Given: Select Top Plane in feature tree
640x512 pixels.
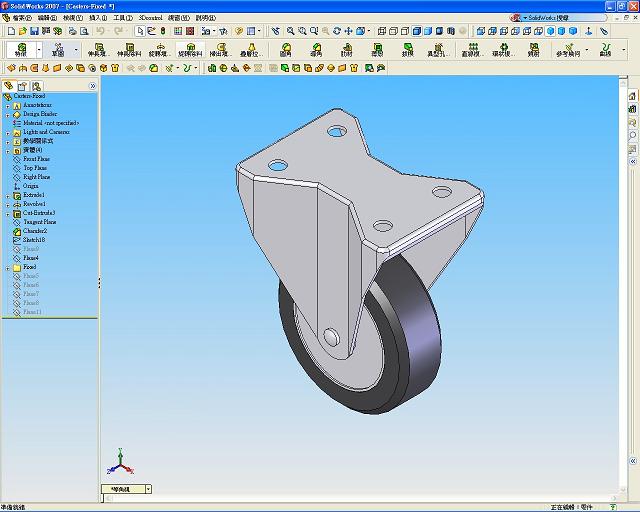Looking at the screenshot, I should [x=35, y=168].
